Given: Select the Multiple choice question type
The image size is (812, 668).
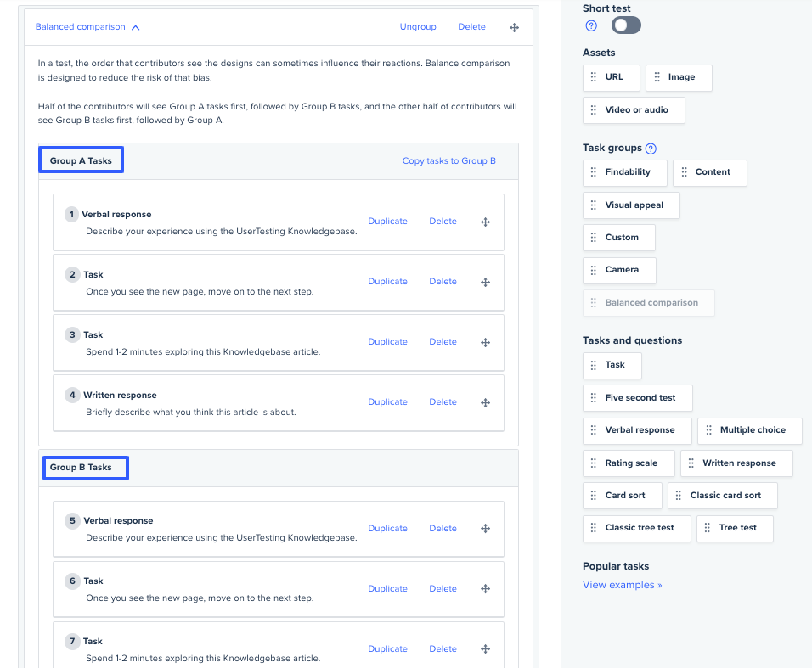Looking at the screenshot, I should [752, 430].
